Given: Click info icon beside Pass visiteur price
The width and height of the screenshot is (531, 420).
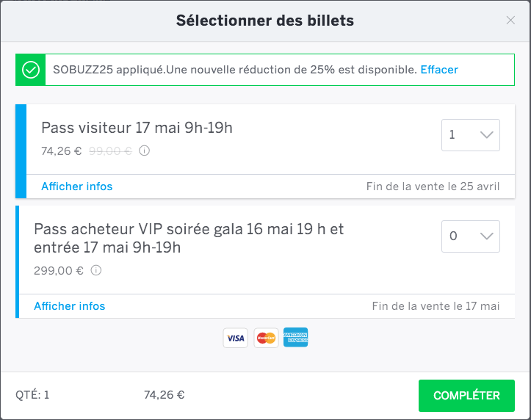Looking at the screenshot, I should pos(144,151).
